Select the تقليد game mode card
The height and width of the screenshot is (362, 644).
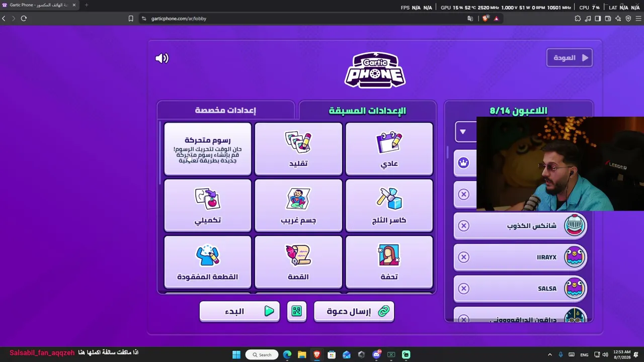tap(298, 149)
